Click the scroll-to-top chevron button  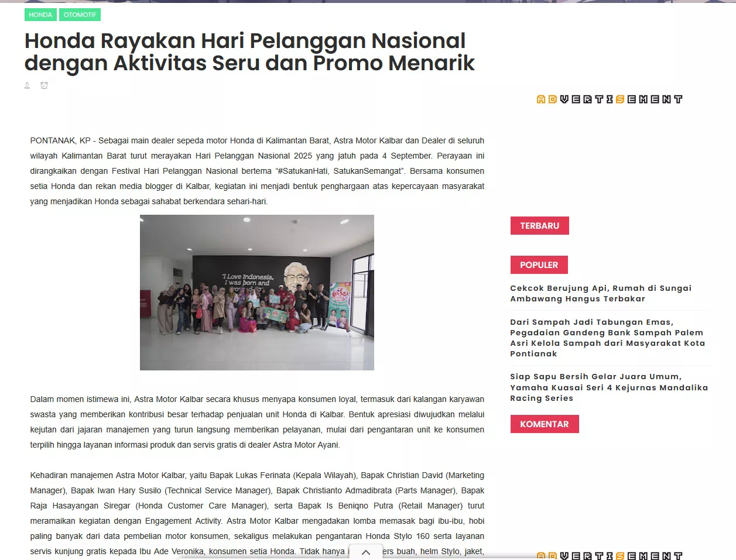366,552
